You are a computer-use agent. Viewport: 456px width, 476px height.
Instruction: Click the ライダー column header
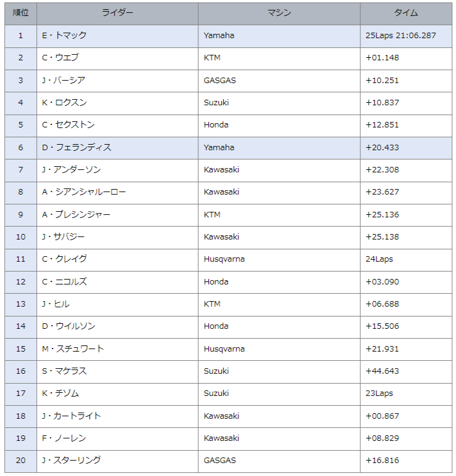point(117,13)
